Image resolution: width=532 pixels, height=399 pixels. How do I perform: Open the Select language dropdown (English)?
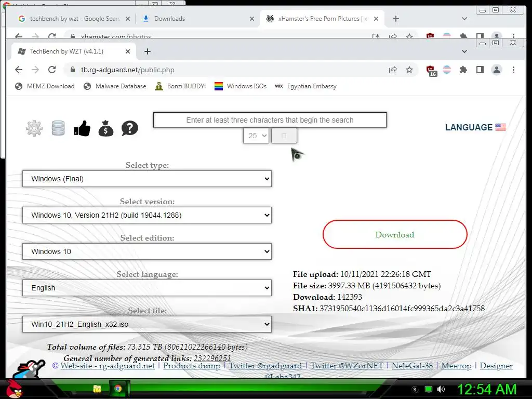click(x=147, y=288)
